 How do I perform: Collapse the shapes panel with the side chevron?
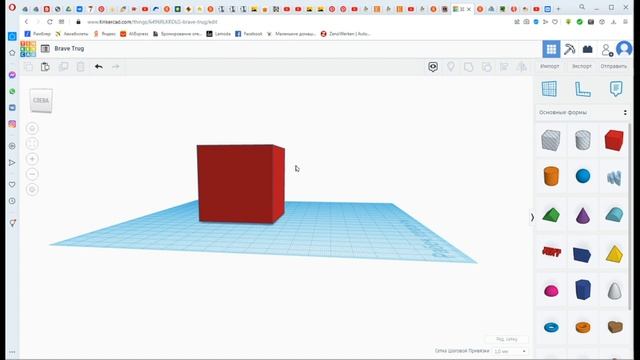click(x=532, y=218)
